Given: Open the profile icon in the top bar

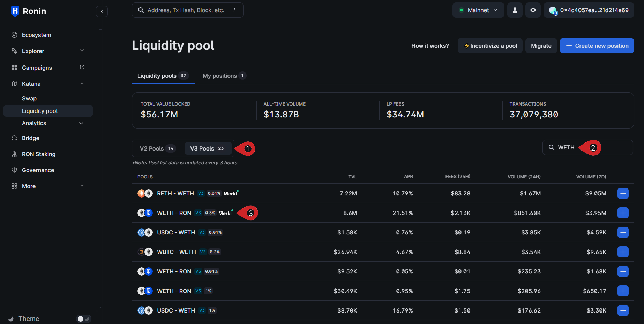Looking at the screenshot, I should pyautogui.click(x=515, y=10).
